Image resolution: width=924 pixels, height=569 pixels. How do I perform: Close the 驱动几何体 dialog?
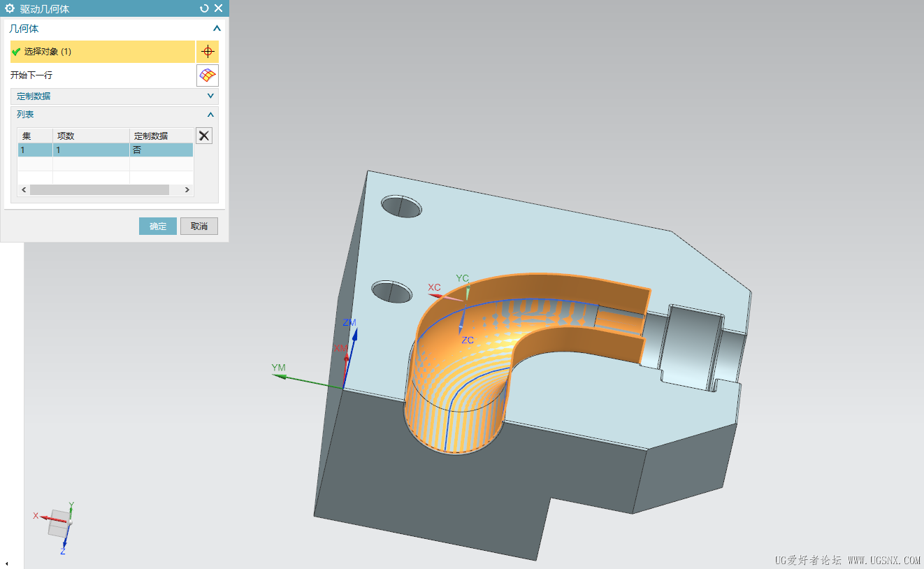click(x=219, y=8)
